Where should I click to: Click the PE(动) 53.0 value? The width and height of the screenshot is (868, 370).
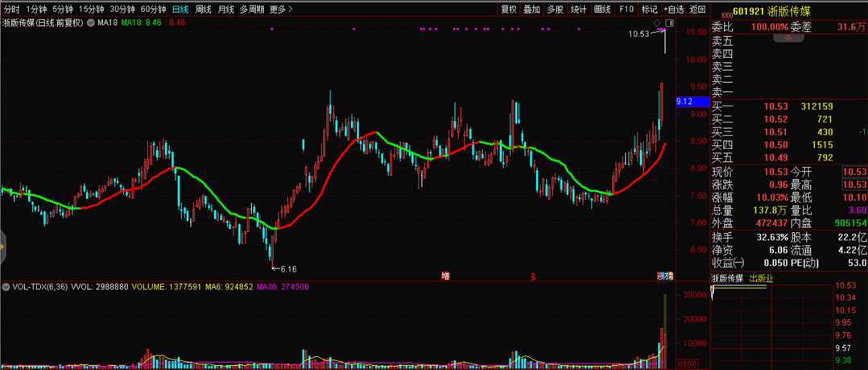click(857, 263)
